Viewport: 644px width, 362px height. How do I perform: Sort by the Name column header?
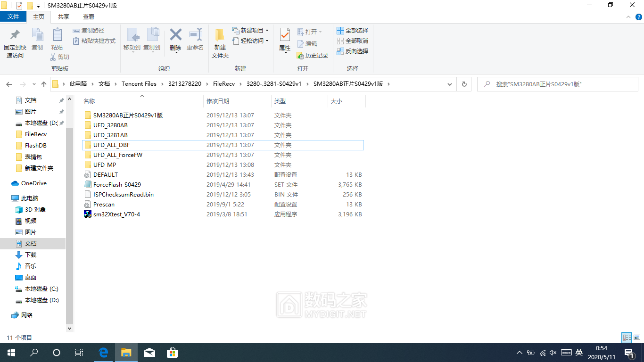142,101
